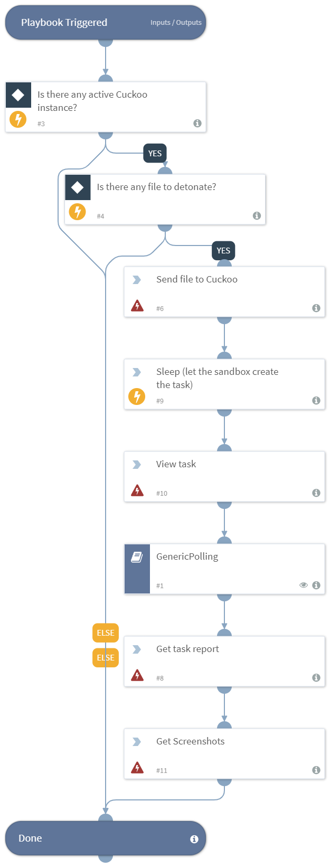Click the chevron arrow on Get Screenshots task
Viewport: 330px width, 868px height.
pyautogui.click(x=137, y=742)
